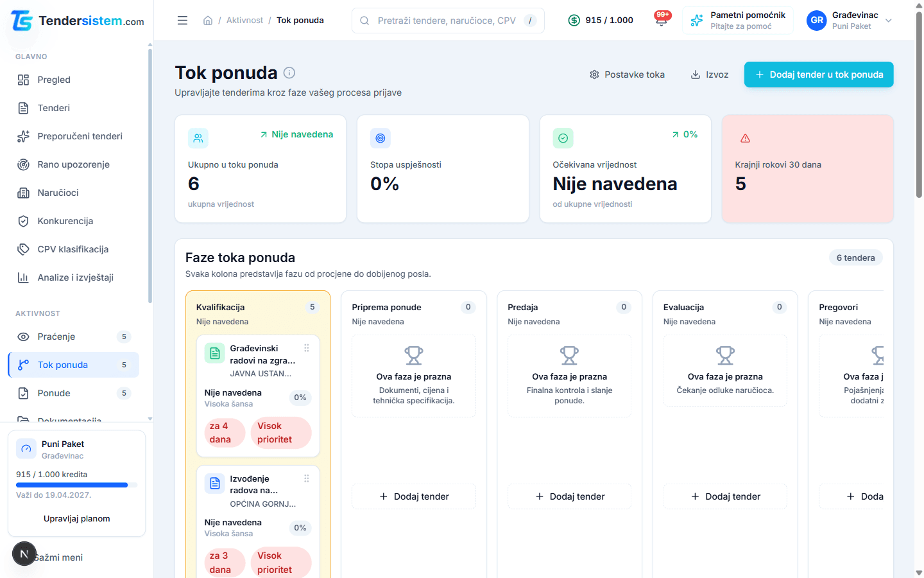Grab drag handle on Građevinski radovi card
The width and height of the screenshot is (924, 578).
[x=307, y=348]
